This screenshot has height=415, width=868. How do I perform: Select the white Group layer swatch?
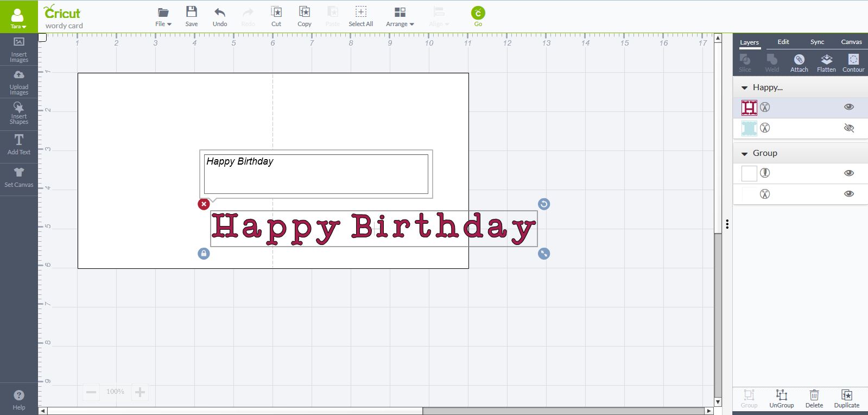click(749, 173)
